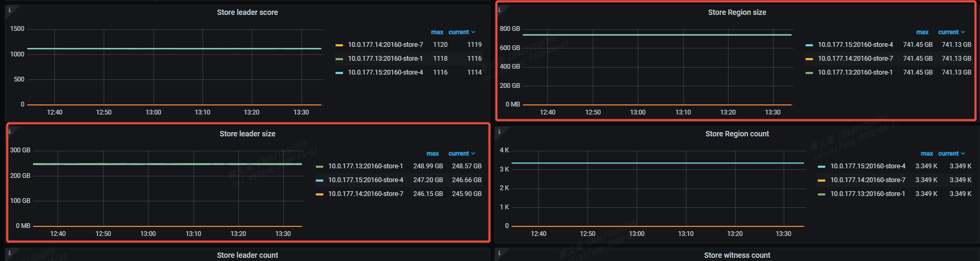Sort Store Region size legend by current column

pyautogui.click(x=951, y=32)
